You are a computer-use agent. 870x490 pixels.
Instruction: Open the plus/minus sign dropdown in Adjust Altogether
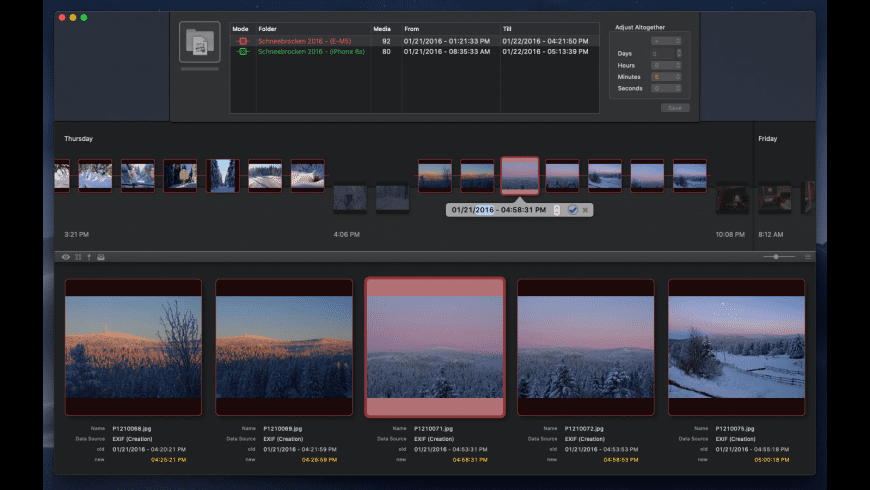coord(666,41)
